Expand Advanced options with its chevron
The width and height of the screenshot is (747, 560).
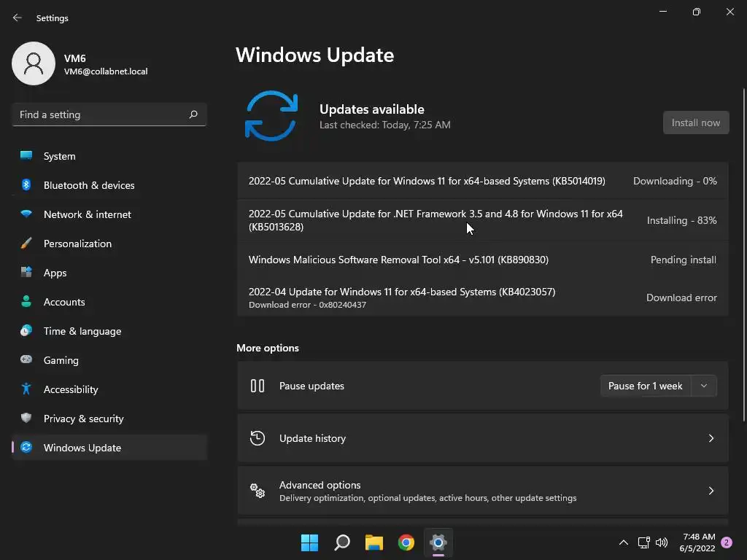click(x=711, y=491)
